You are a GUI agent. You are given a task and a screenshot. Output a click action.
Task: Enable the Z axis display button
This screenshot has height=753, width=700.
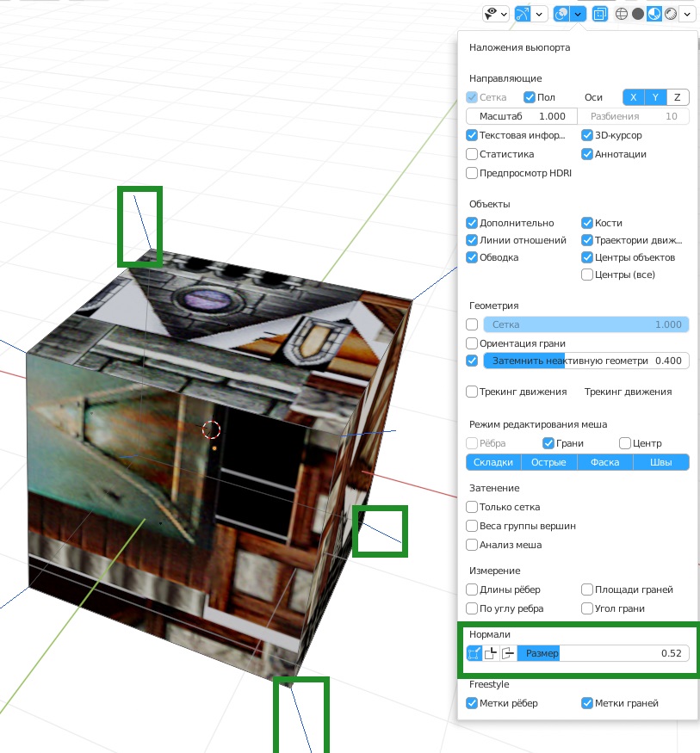678,97
